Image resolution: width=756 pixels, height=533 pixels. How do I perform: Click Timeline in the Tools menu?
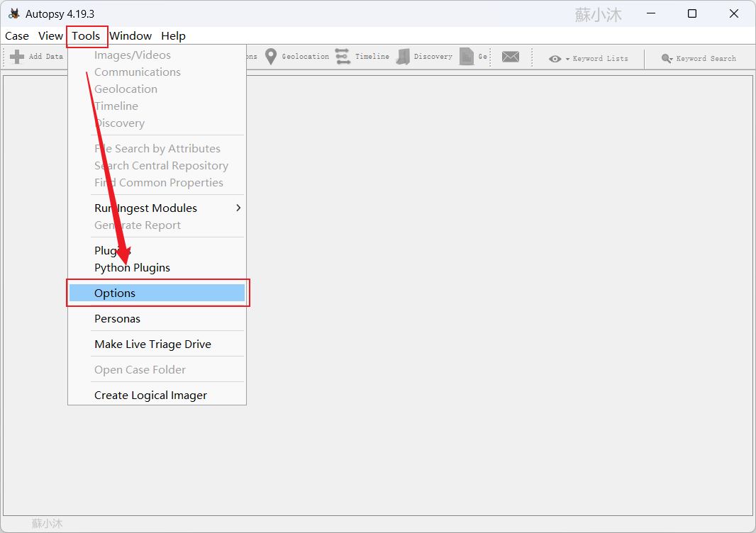tap(157, 106)
